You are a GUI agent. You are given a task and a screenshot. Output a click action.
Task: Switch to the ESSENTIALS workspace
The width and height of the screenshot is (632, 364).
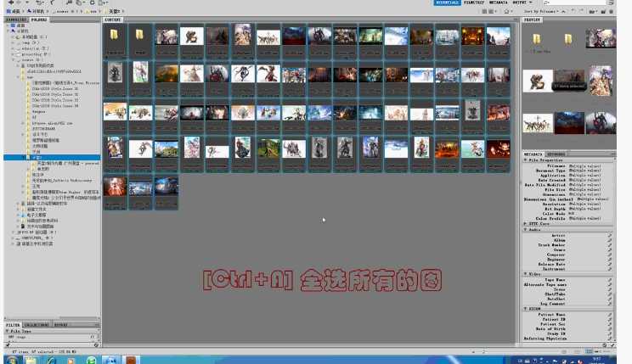(447, 3)
